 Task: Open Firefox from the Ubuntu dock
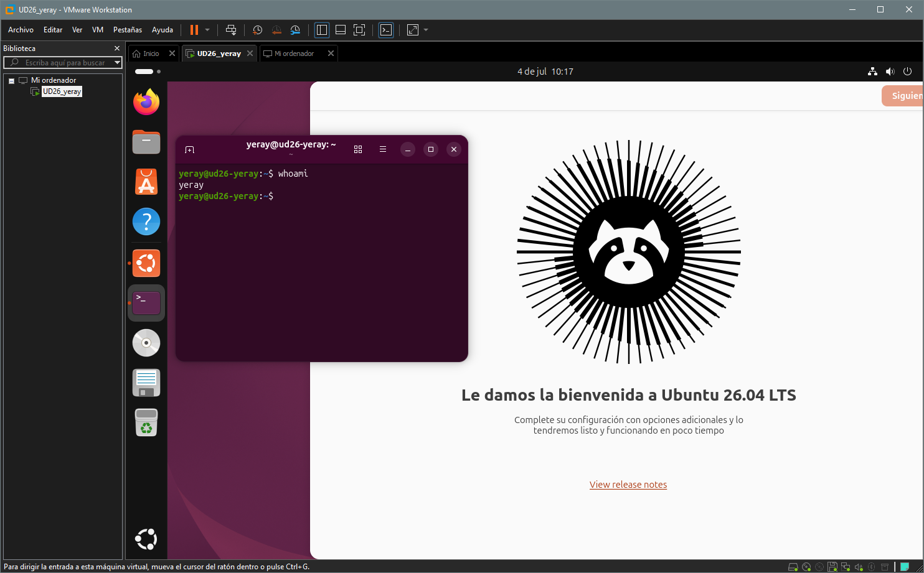pyautogui.click(x=146, y=102)
